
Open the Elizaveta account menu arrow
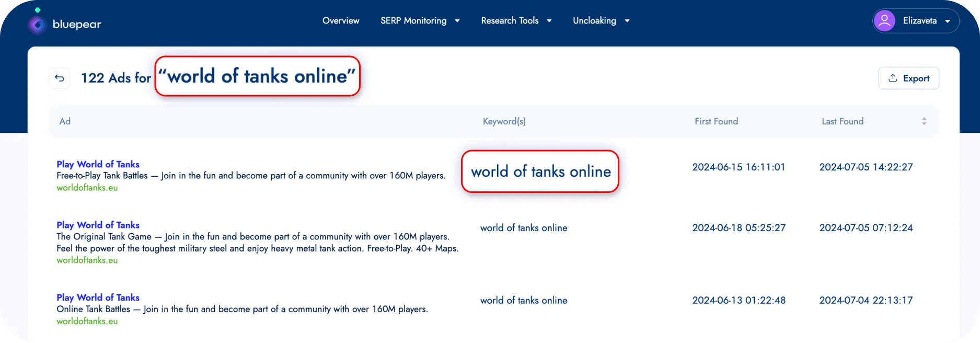point(948,21)
